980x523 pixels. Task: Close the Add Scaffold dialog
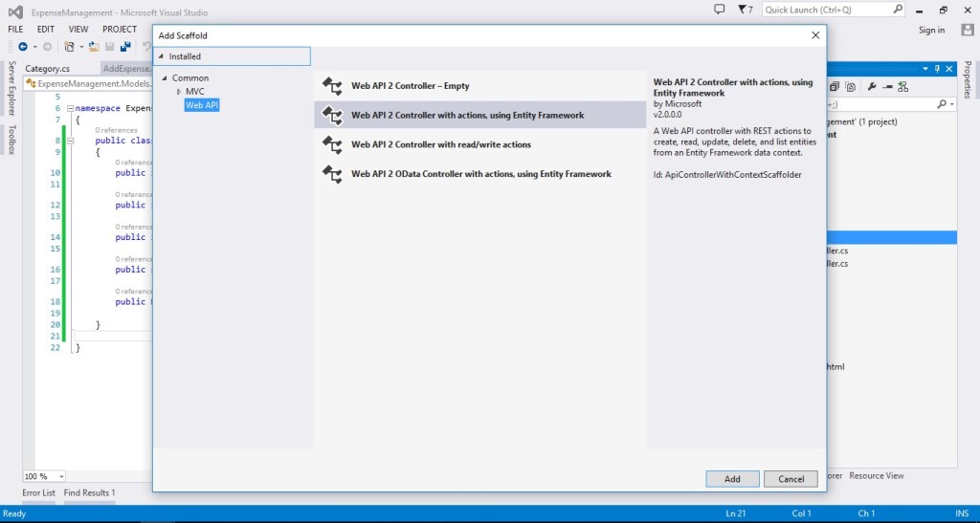(x=815, y=35)
